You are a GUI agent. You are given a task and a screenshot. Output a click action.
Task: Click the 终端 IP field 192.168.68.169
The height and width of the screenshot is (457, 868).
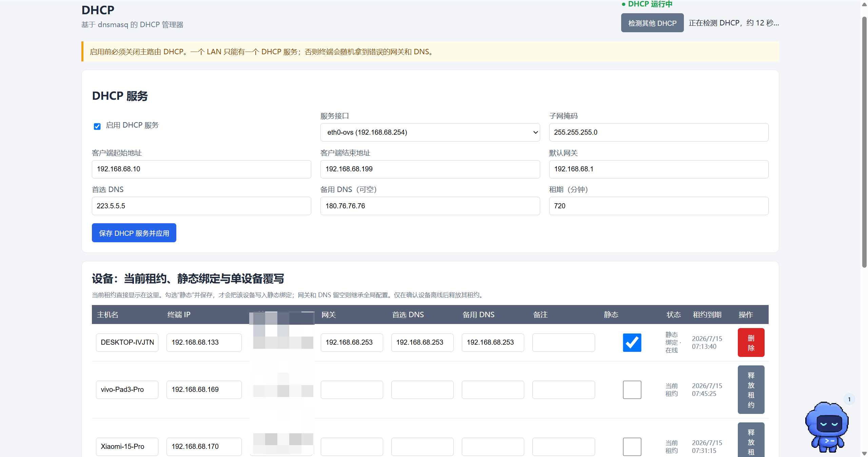(204, 389)
